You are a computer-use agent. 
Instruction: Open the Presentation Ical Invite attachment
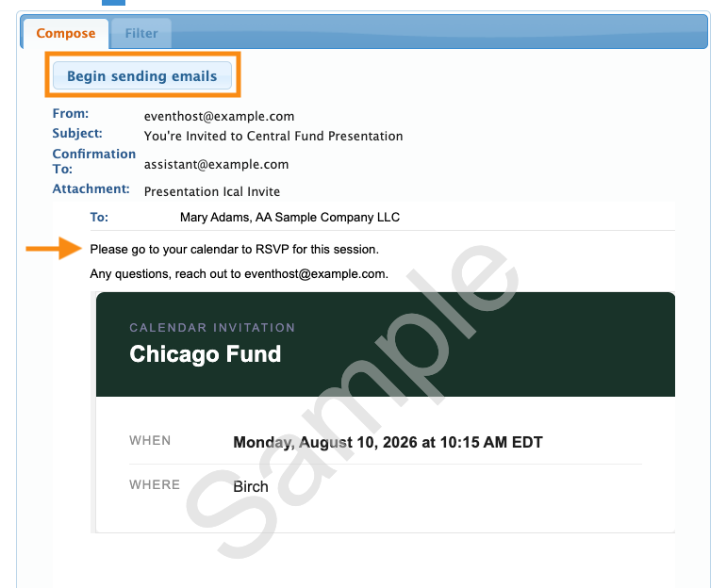tap(212, 191)
